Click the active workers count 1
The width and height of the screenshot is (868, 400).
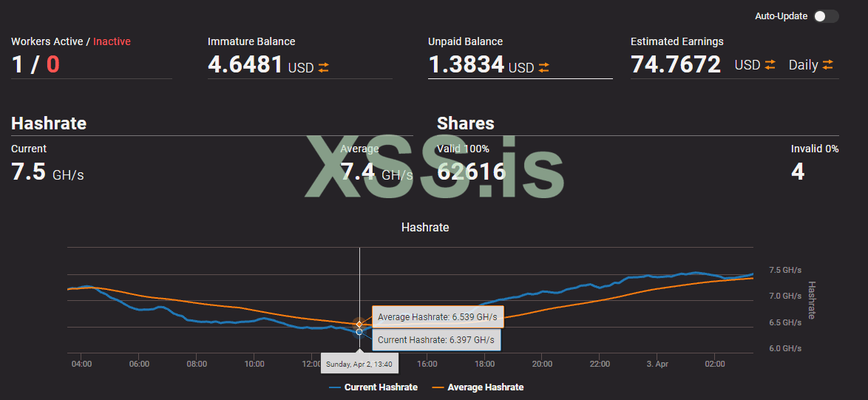pos(18,65)
